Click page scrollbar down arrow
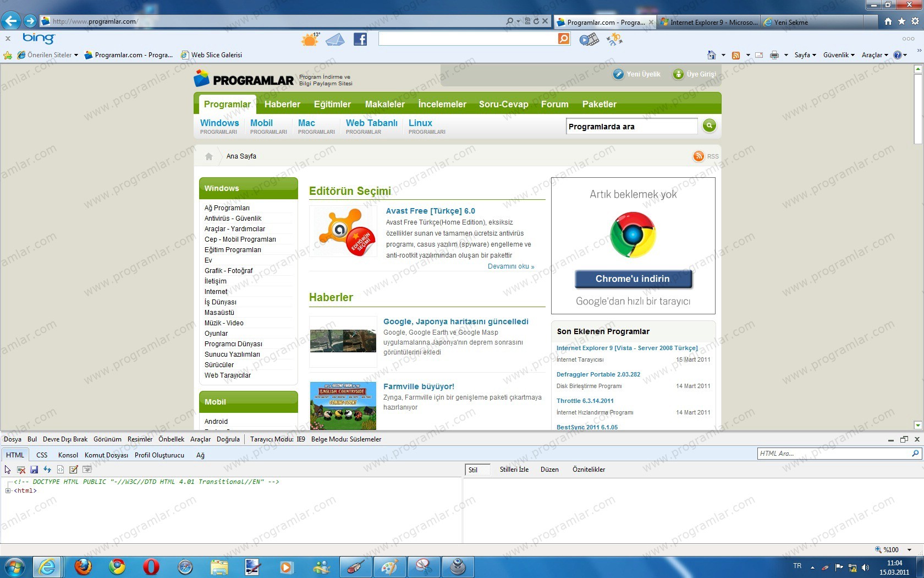The image size is (924, 578). point(917,425)
